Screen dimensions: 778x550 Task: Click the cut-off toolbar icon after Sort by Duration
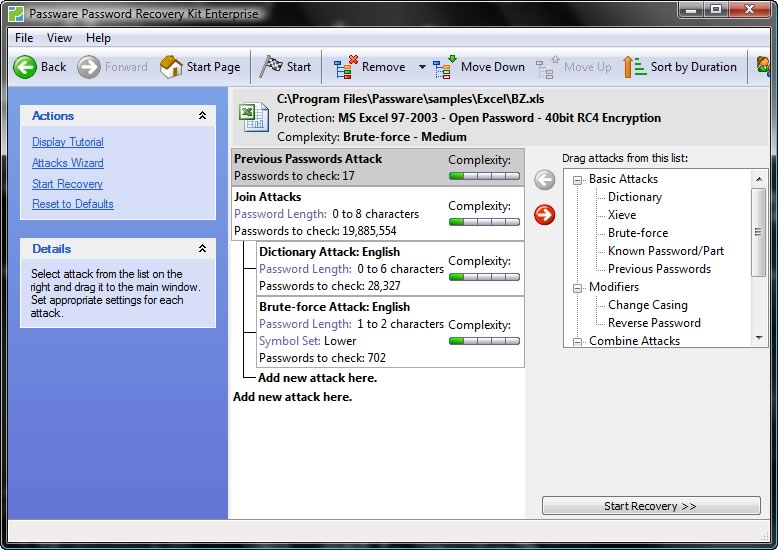763,67
